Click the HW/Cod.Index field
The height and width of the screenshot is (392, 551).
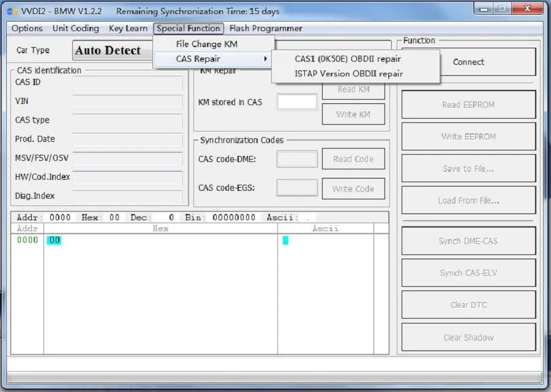coord(127,177)
